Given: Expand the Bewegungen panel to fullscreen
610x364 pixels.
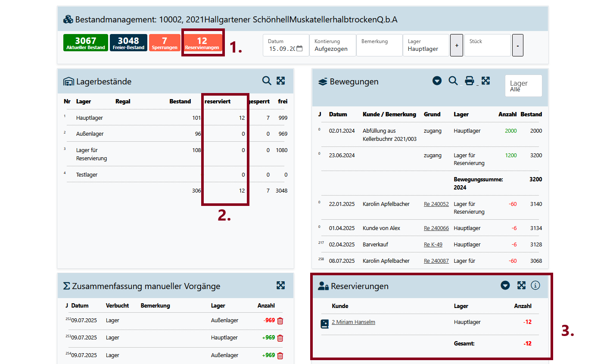Looking at the screenshot, I should click(x=486, y=81).
